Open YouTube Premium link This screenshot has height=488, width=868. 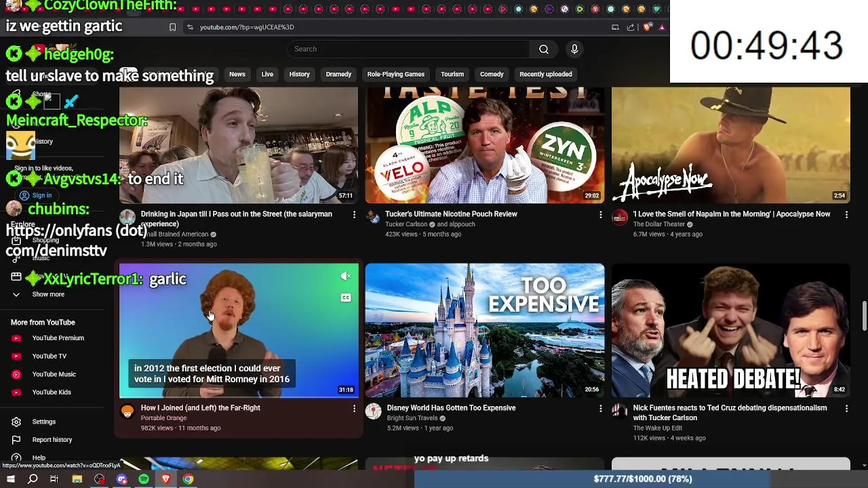click(58, 338)
